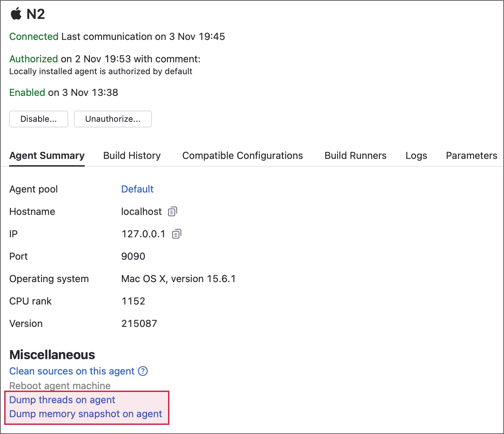504x434 pixels.
Task: Go to the Build Runners tab
Action: tap(355, 156)
